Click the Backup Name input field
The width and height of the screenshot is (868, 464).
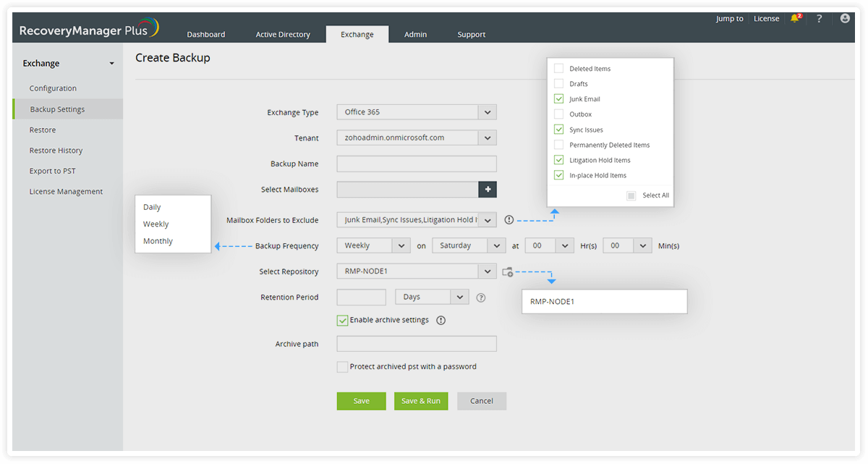[x=417, y=164]
